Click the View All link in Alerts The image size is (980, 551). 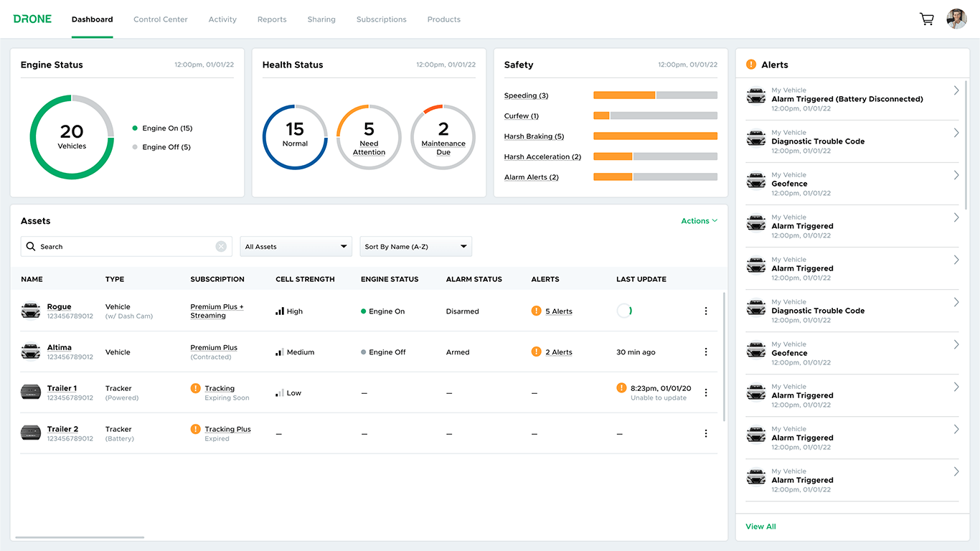pos(760,526)
